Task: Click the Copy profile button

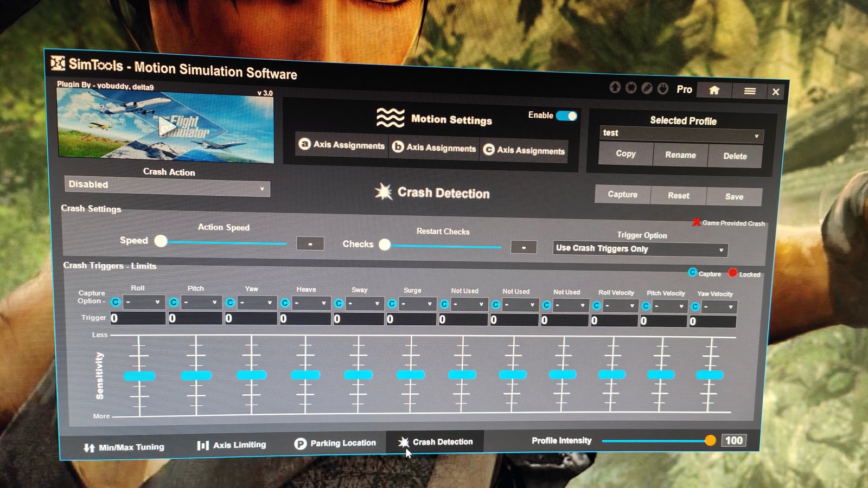Action: [x=626, y=153]
